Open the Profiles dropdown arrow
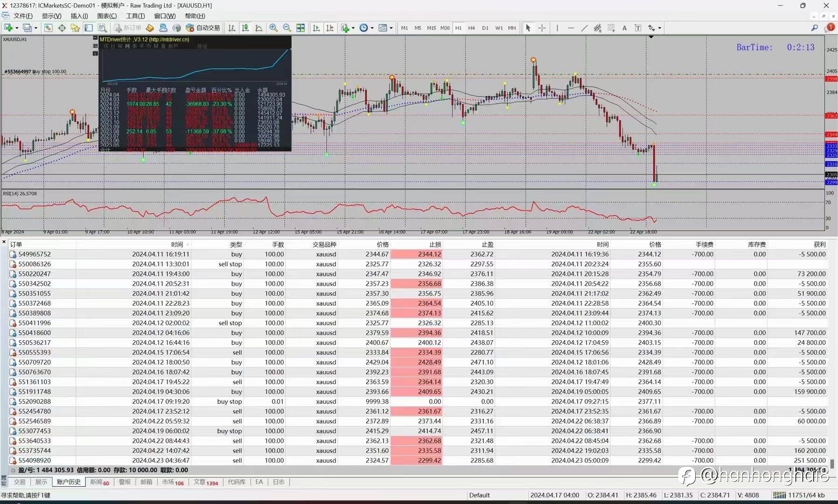 (x=35, y=28)
